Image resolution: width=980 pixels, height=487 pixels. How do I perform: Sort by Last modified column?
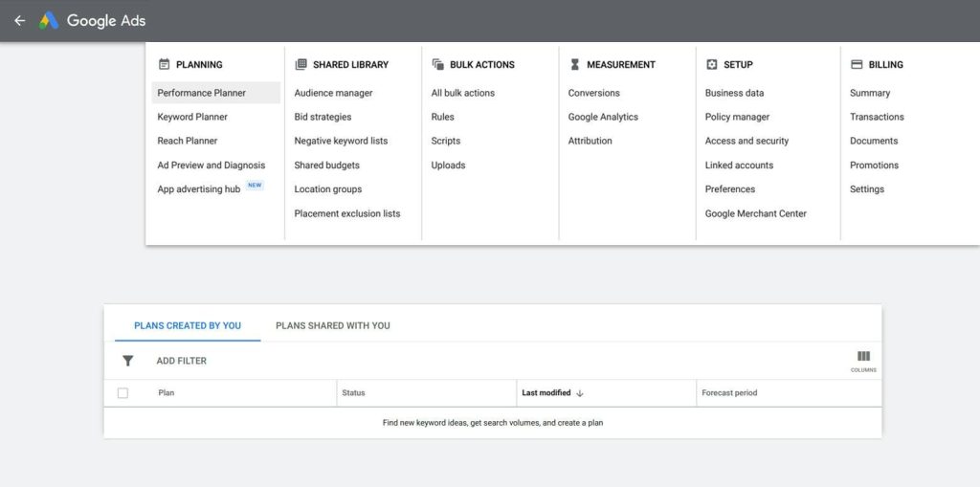[x=546, y=393]
